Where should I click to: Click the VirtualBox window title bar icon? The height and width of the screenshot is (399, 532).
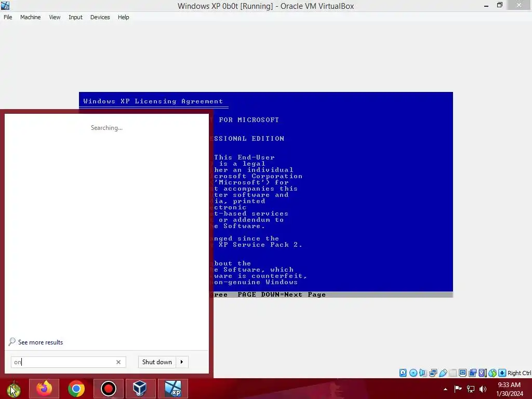(x=5, y=5)
